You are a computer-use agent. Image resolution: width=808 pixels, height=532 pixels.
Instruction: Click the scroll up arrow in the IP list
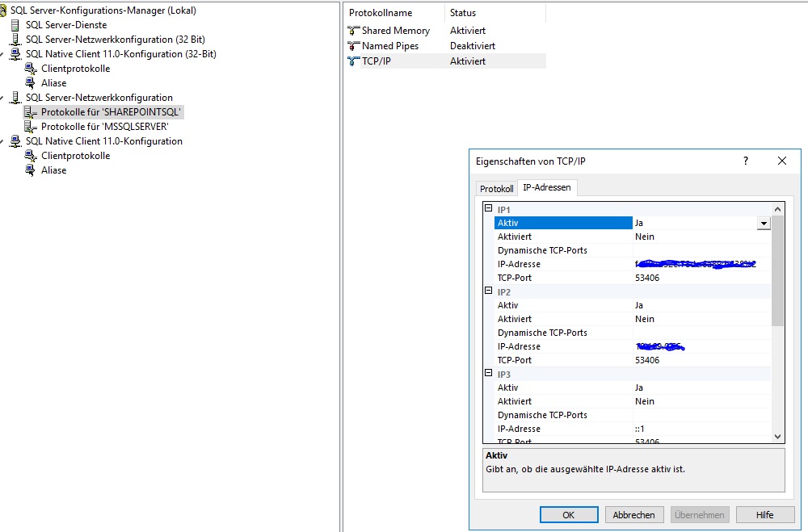777,209
